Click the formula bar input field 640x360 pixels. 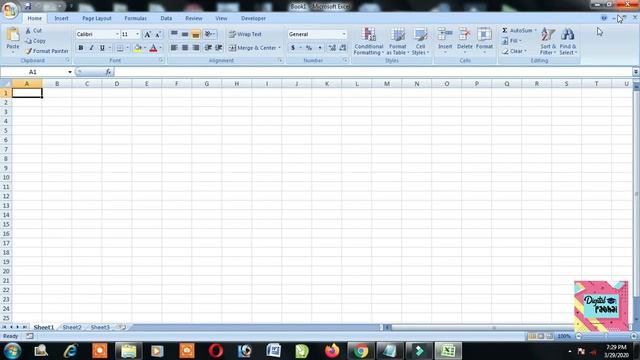(373, 72)
